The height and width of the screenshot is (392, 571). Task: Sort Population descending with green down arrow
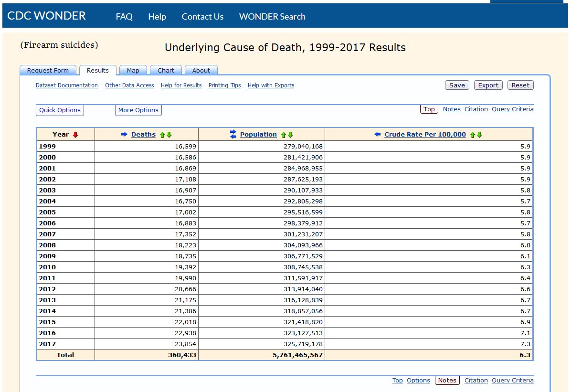pos(290,135)
